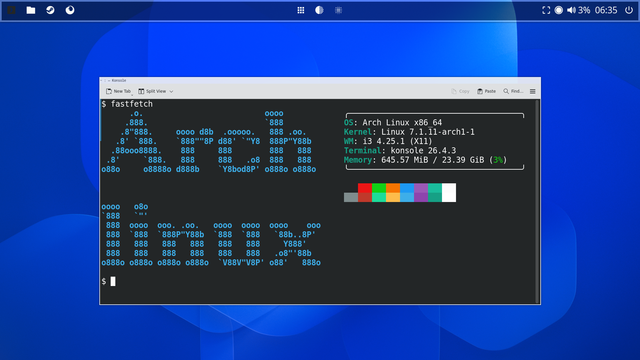Open the Find… search button
Screen dimensions: 640x360
tap(513, 91)
